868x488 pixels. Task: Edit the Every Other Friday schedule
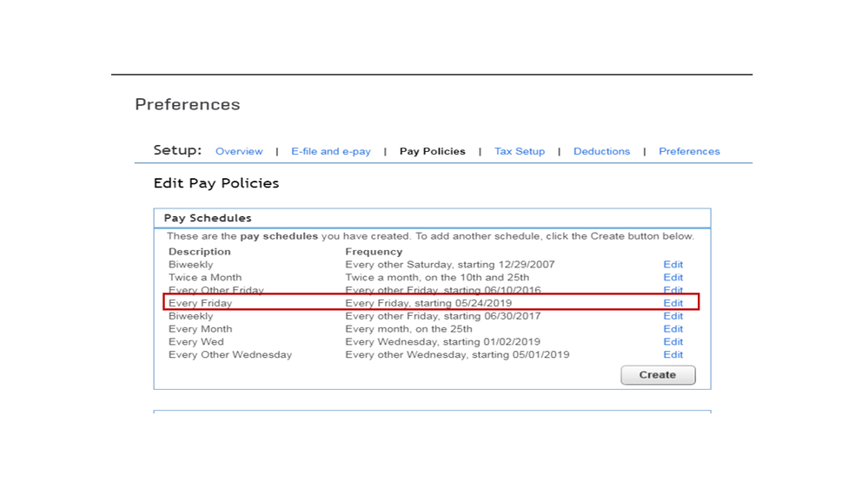(x=673, y=290)
